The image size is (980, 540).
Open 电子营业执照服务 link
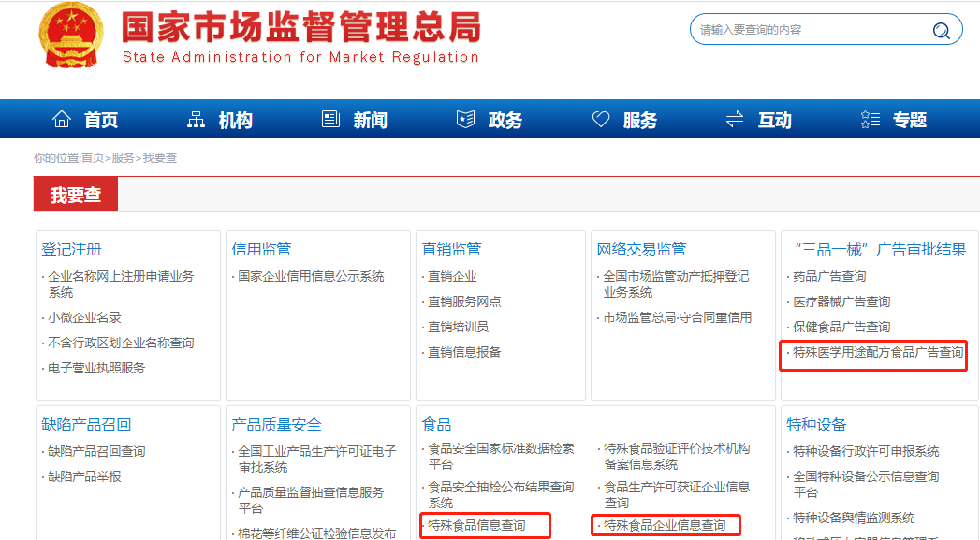pos(96,369)
